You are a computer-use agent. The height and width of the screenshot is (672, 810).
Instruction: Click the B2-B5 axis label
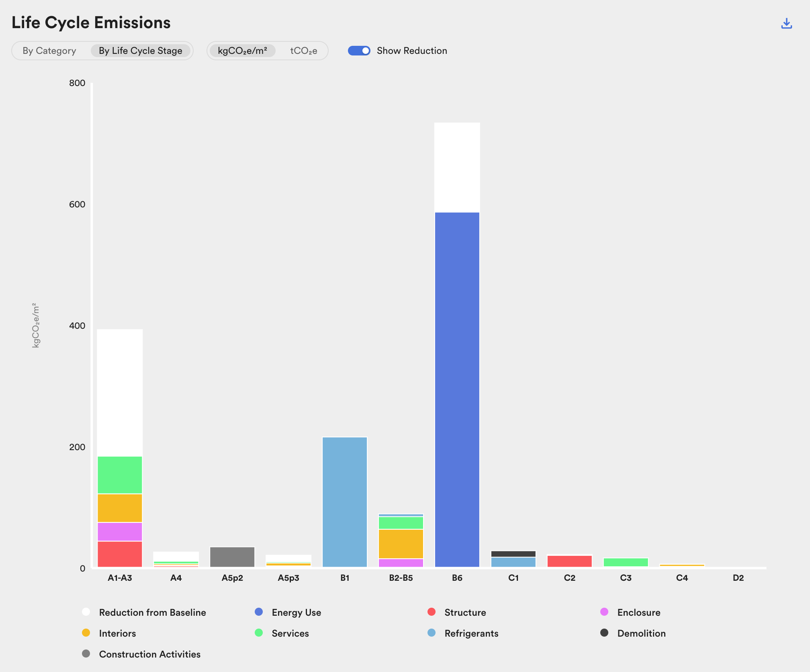(401, 578)
